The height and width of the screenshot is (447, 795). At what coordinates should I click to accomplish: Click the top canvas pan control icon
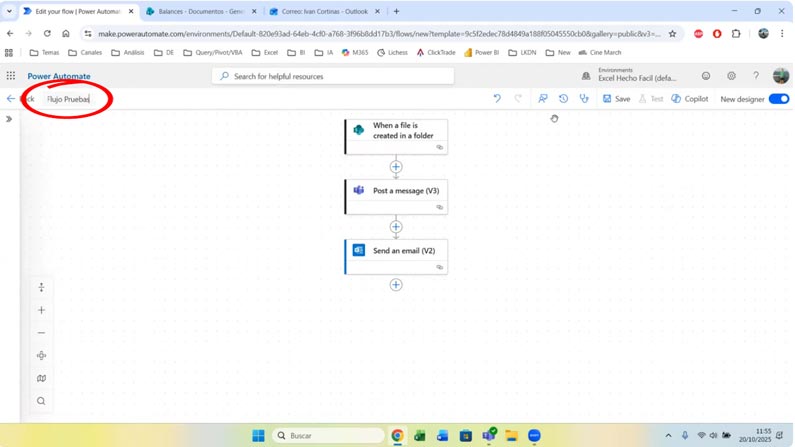(x=42, y=287)
